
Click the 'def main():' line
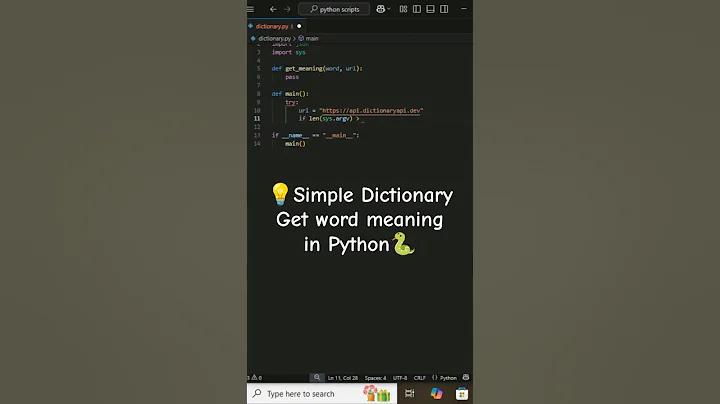pos(290,94)
